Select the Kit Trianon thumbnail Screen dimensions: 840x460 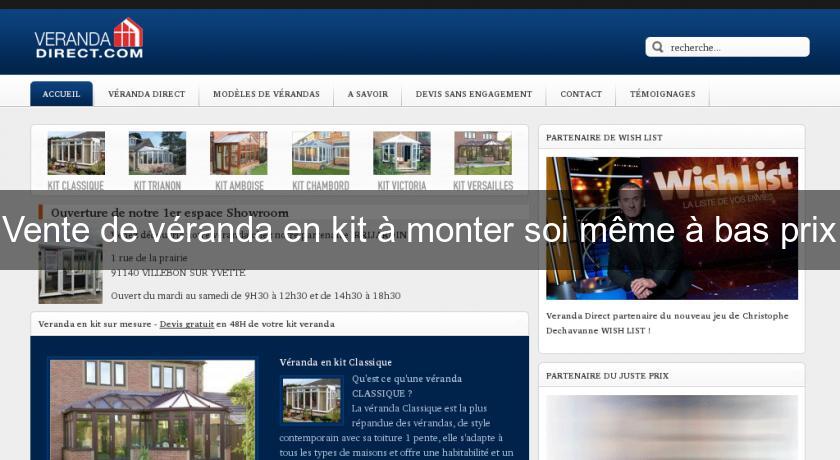point(158,153)
